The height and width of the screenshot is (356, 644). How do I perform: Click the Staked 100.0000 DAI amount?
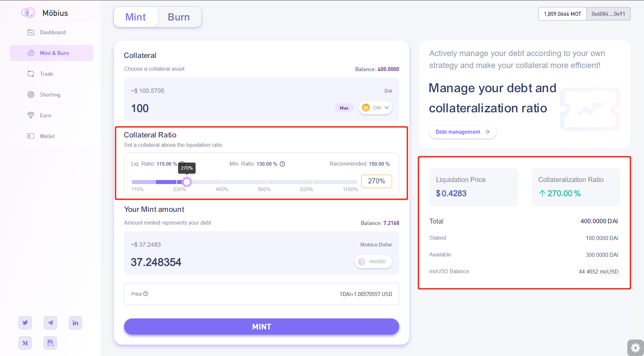point(602,238)
